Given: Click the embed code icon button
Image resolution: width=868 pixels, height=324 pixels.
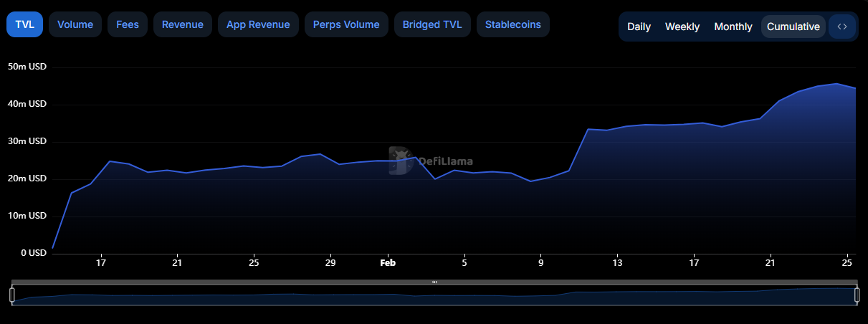Looking at the screenshot, I should 842,27.
